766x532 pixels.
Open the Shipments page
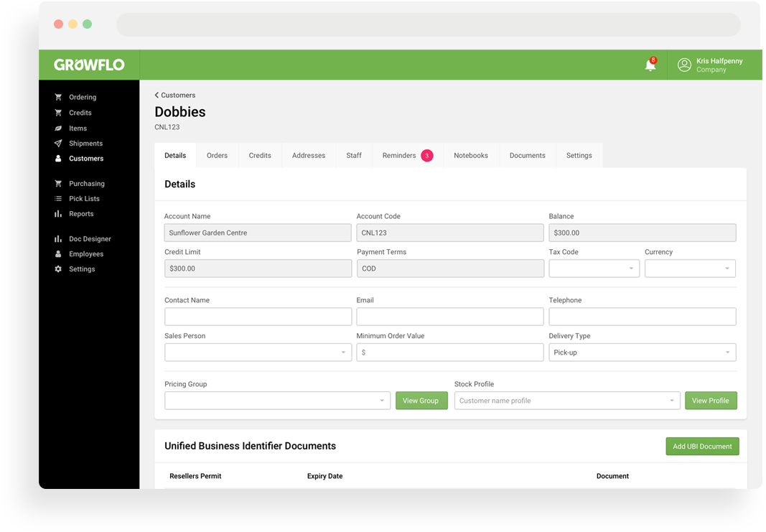84,143
